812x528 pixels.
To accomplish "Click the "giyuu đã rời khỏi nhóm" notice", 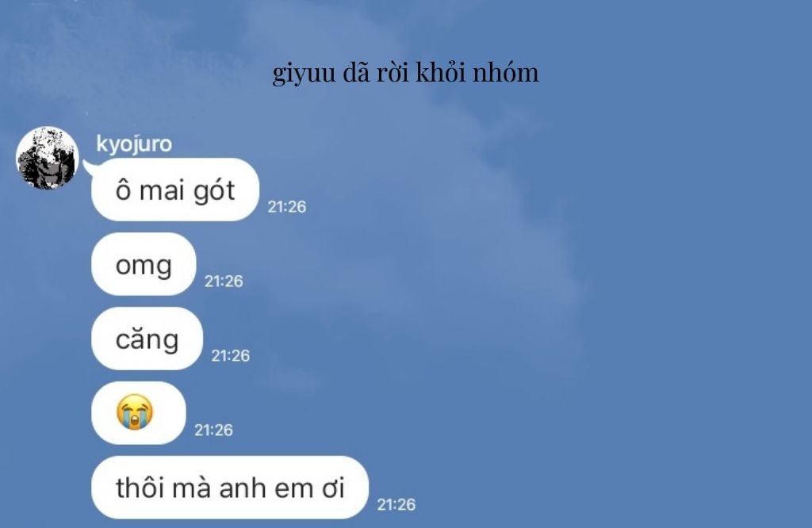I will 405,72.
